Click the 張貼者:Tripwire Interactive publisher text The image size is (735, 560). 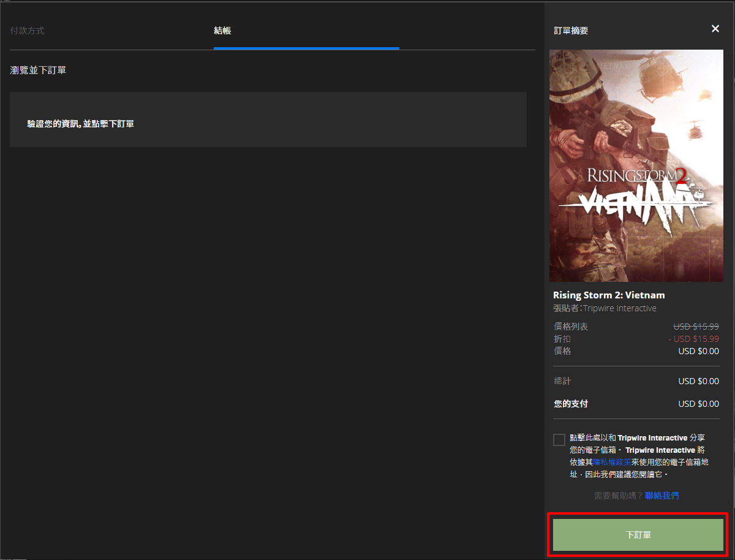click(x=605, y=308)
